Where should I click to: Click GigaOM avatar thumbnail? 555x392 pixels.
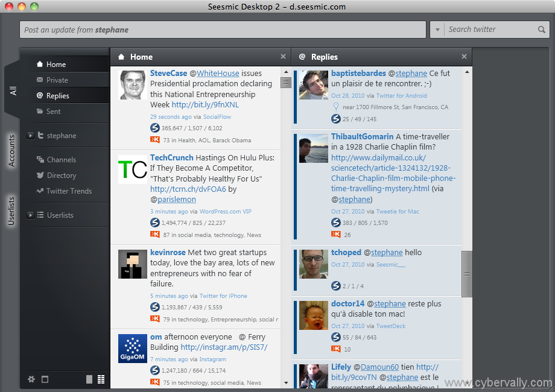(x=132, y=349)
